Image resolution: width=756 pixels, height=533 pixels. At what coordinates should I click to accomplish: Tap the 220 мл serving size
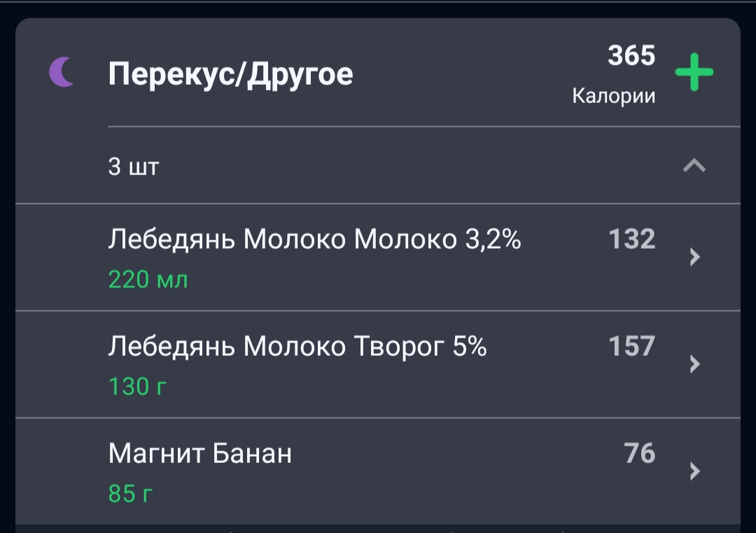coord(148,279)
